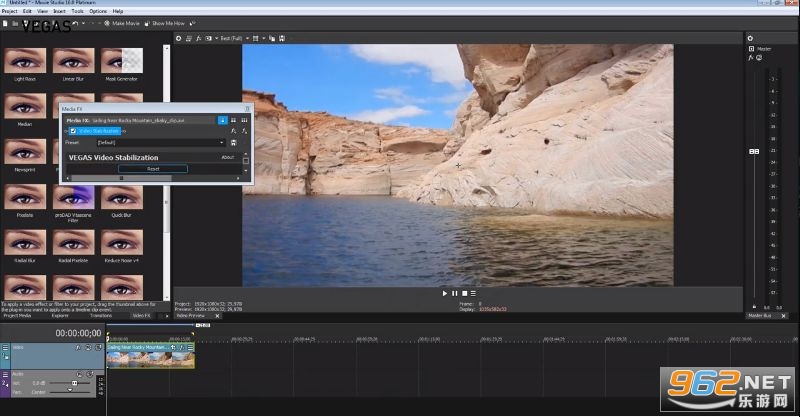Save preset icon in Media FX dialog
Screen dimensions: 800x417
[x=234, y=142]
